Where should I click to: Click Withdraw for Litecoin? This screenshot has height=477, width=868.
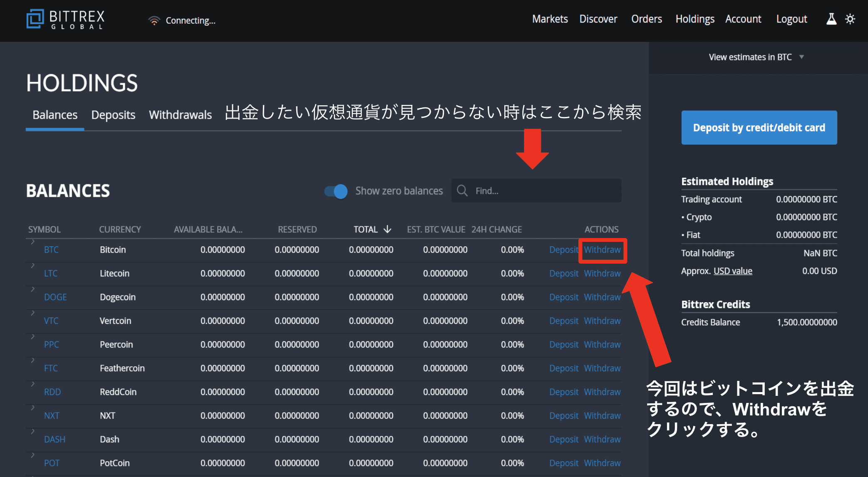pyautogui.click(x=602, y=273)
